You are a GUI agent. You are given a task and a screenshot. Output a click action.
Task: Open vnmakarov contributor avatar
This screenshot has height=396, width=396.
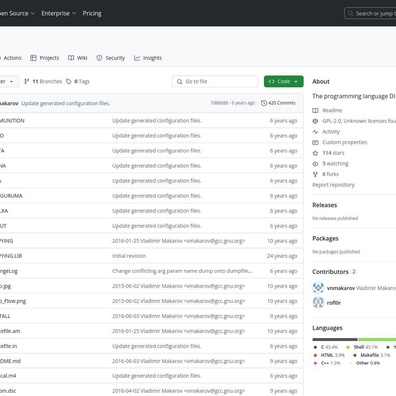coord(318,288)
